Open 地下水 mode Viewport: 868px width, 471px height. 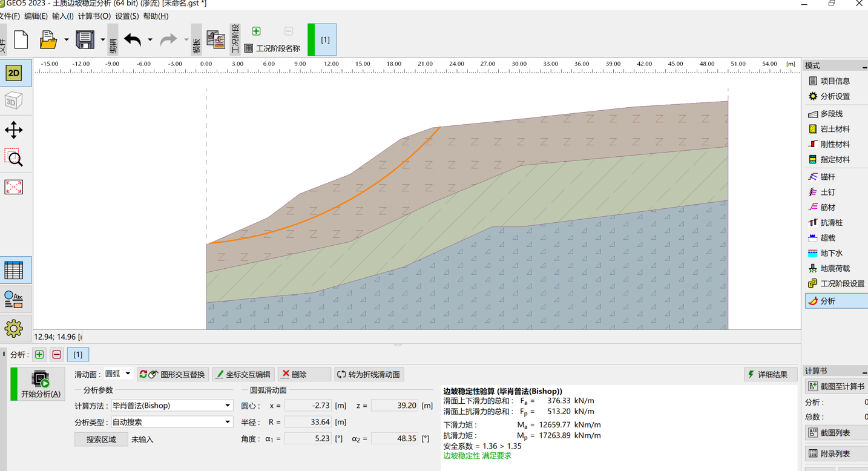click(x=835, y=253)
